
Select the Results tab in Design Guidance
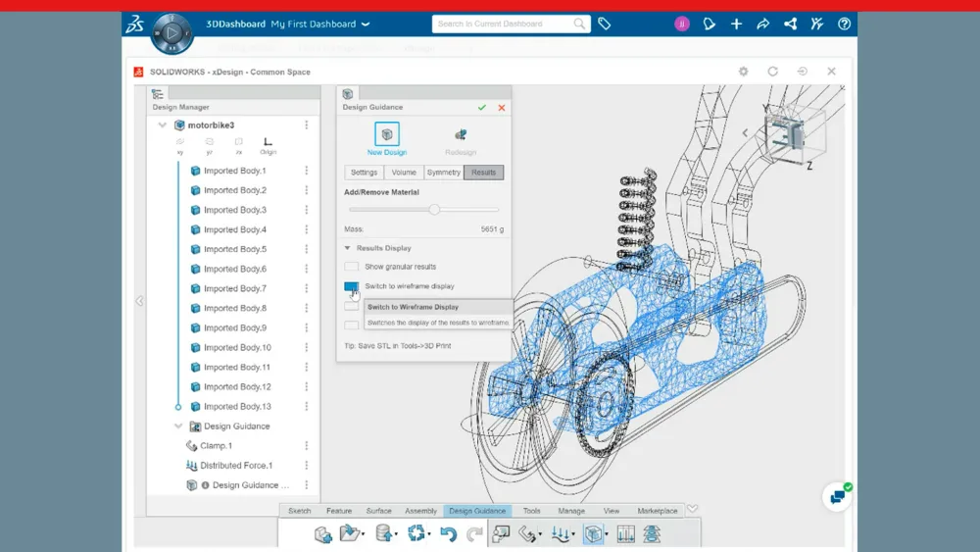tap(484, 173)
